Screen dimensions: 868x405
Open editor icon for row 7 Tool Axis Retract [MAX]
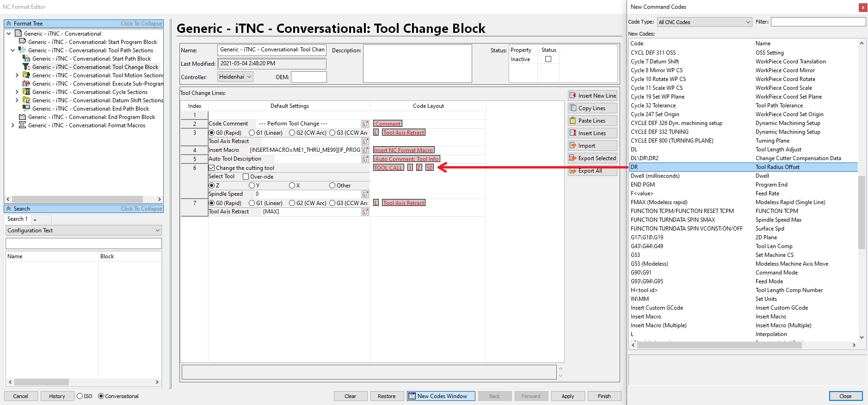point(365,212)
